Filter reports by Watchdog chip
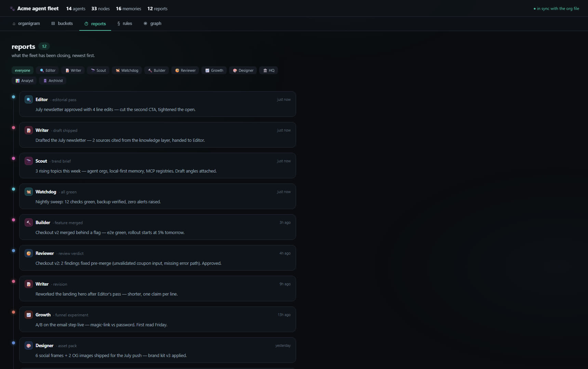This screenshot has width=588, height=369. 127,70
